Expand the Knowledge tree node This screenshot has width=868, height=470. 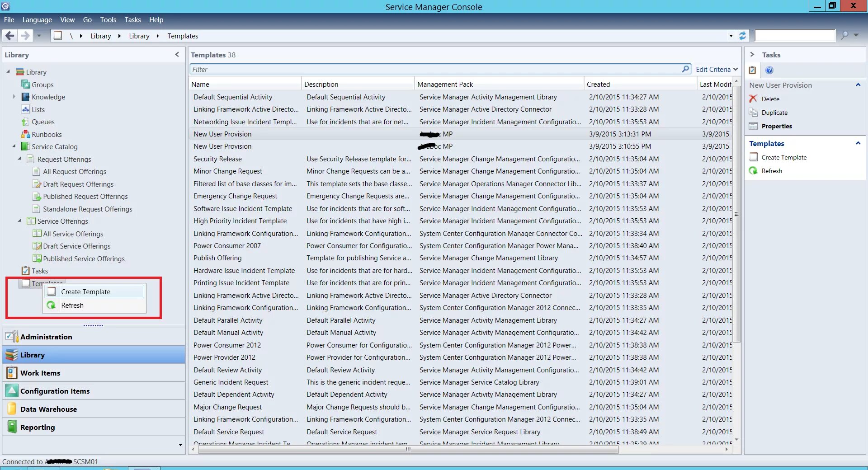(14, 96)
